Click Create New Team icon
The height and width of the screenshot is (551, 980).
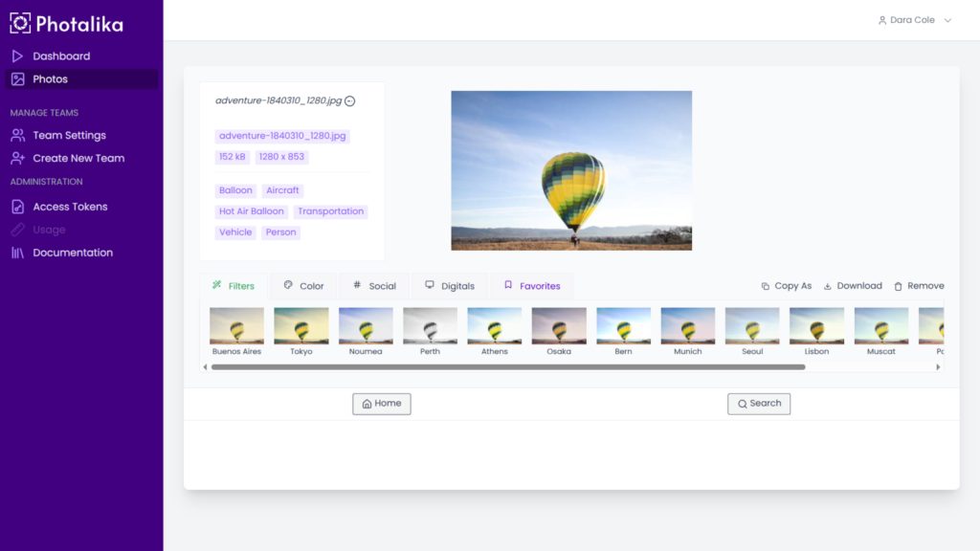click(17, 159)
